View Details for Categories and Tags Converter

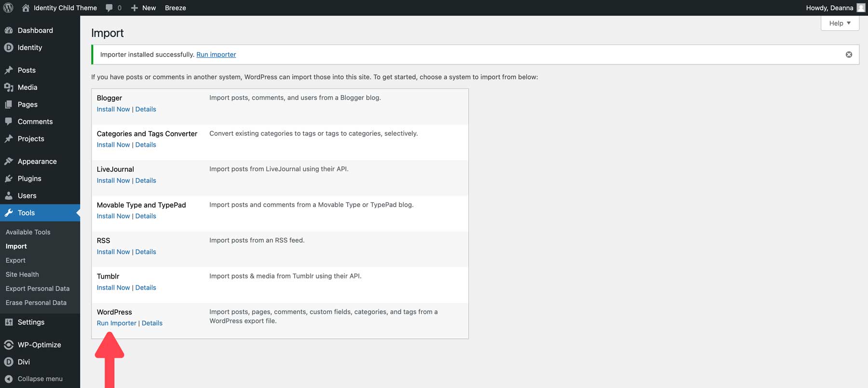(x=146, y=145)
